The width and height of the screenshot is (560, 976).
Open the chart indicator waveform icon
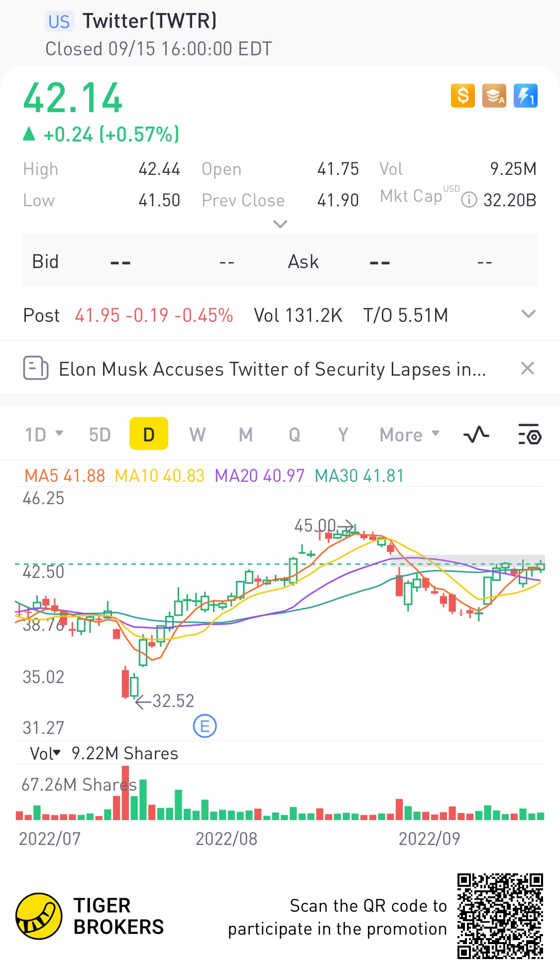point(476,435)
